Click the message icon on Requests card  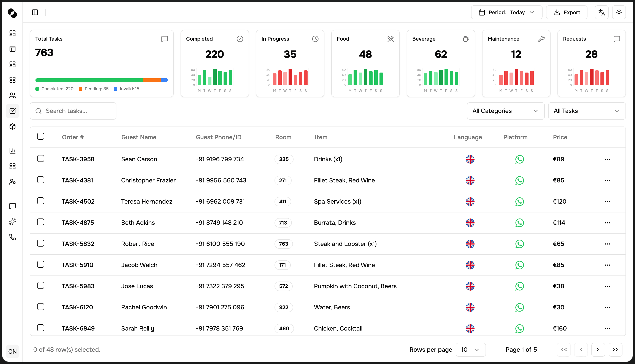pyautogui.click(x=617, y=39)
